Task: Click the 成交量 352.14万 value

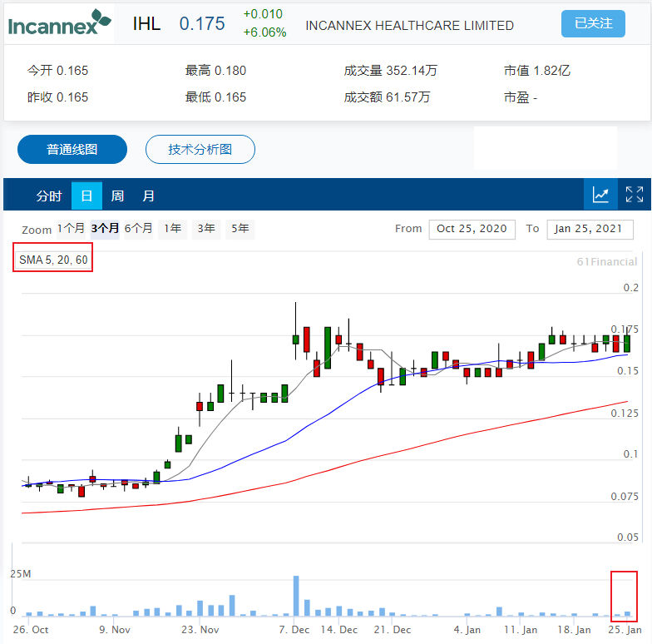Action: click(391, 70)
